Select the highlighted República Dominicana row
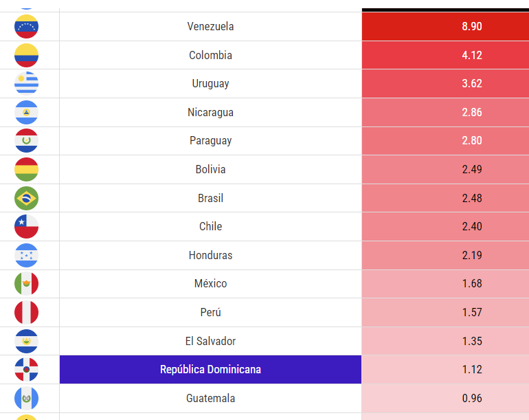Screen dimensions: 529x420 pos(210,369)
